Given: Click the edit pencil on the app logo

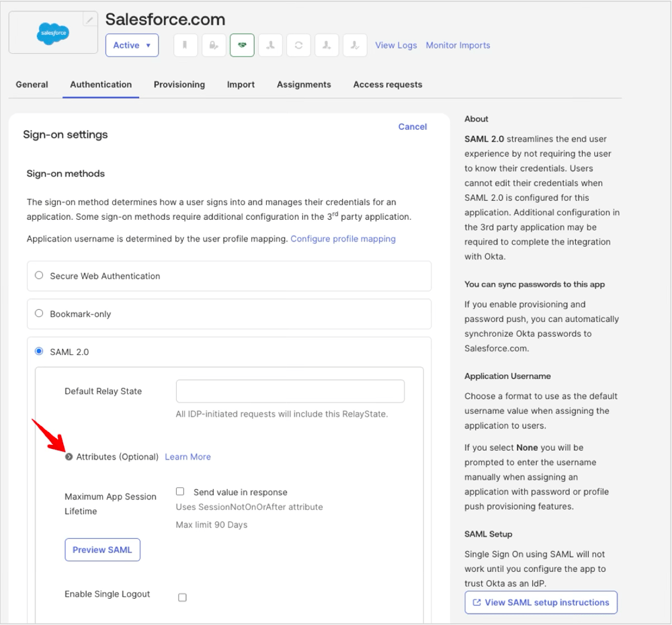Looking at the screenshot, I should click(x=89, y=19).
